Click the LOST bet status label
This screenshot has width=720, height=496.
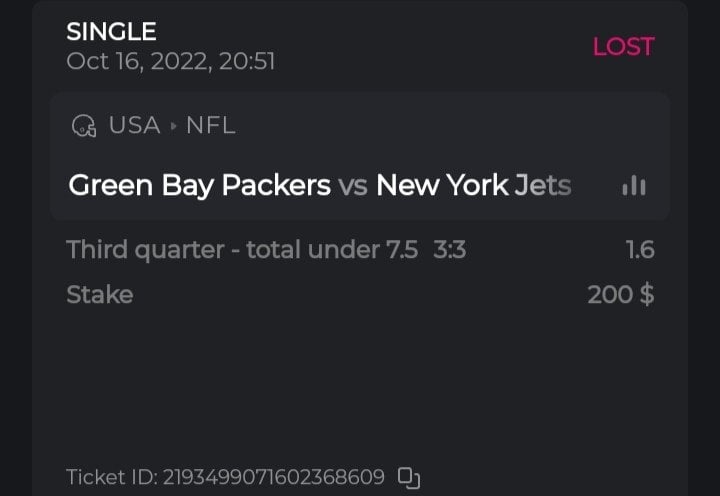coord(623,46)
